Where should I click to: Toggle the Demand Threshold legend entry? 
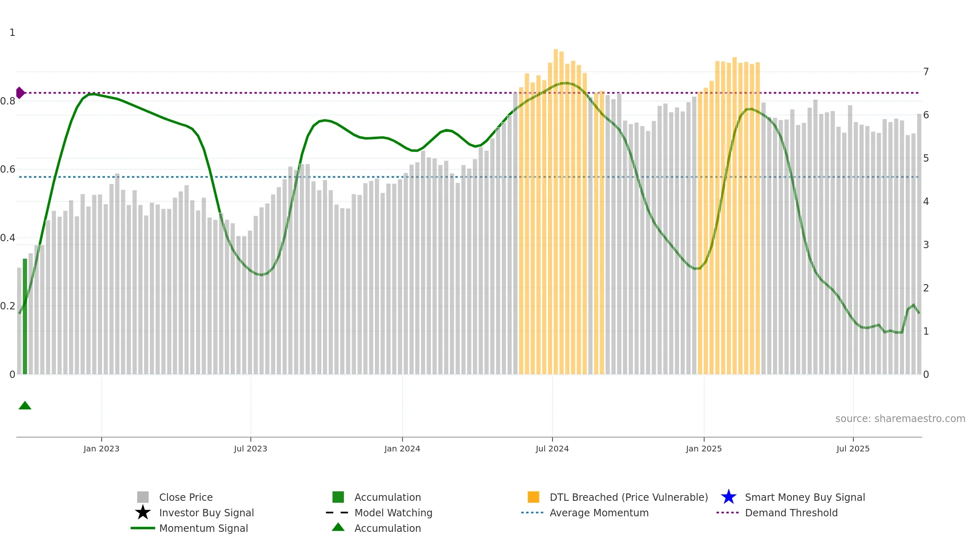(x=777, y=513)
